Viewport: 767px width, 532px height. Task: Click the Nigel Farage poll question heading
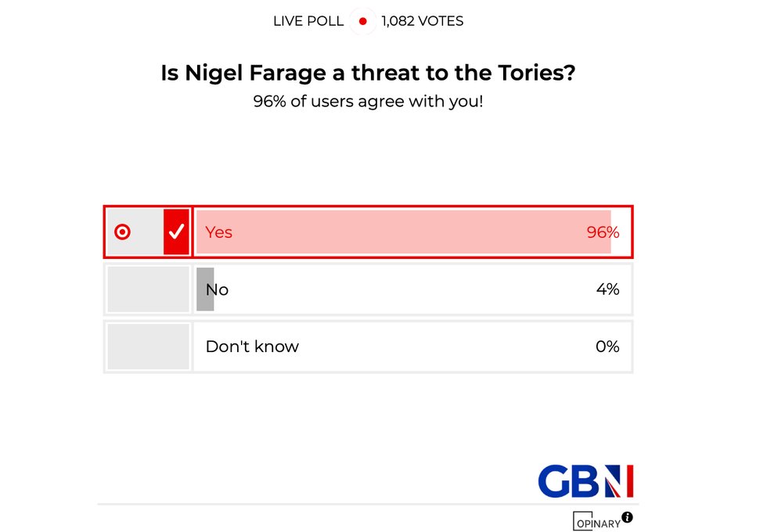point(368,74)
